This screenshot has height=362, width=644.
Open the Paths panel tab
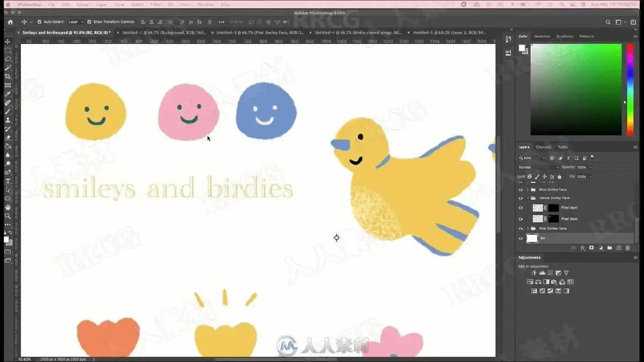562,147
